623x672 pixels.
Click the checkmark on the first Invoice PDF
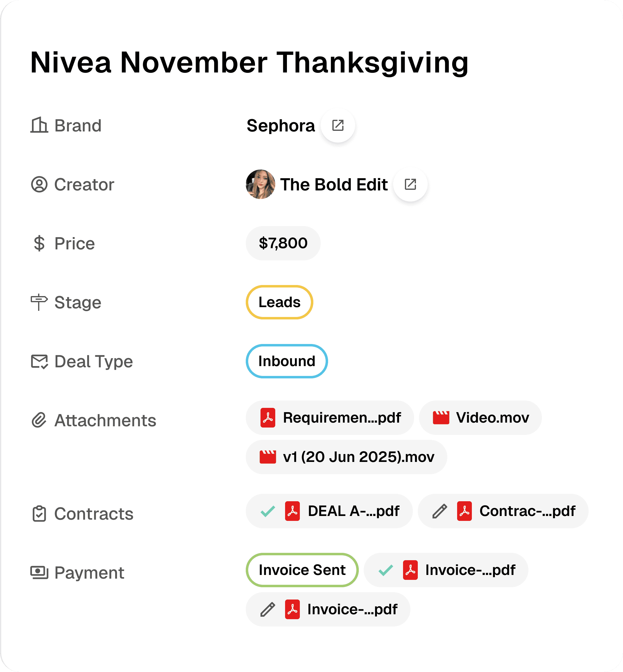coord(385,570)
